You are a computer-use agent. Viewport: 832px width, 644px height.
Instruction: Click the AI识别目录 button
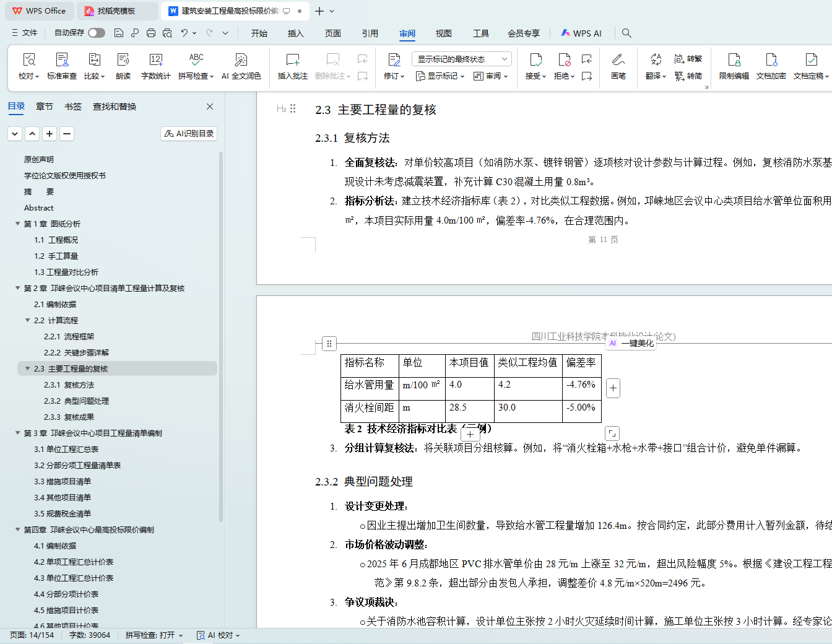[x=189, y=133]
